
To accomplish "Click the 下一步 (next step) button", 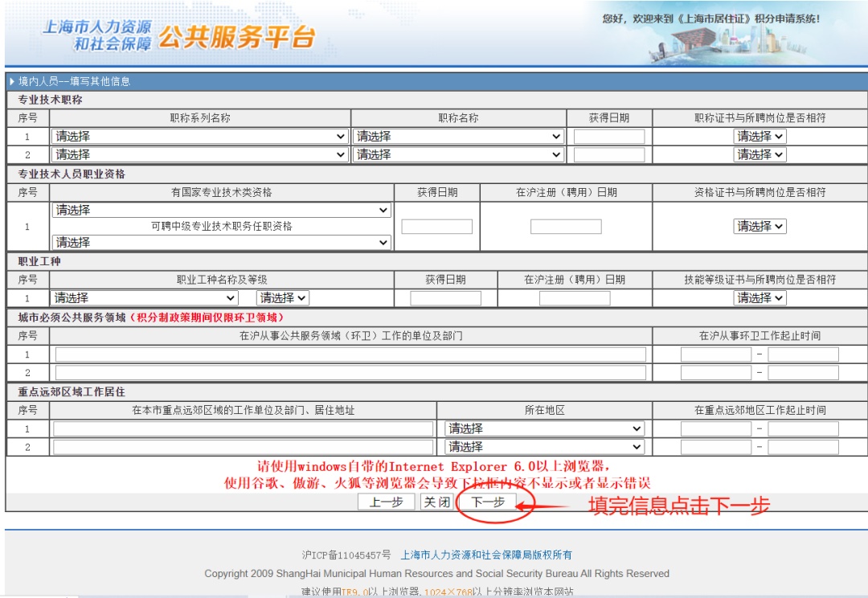I will point(488,502).
